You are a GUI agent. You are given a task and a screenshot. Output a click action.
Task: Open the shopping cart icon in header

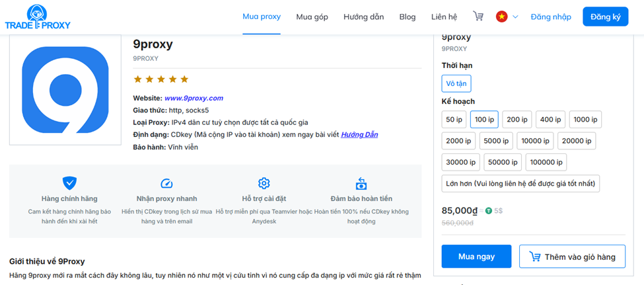478,17
